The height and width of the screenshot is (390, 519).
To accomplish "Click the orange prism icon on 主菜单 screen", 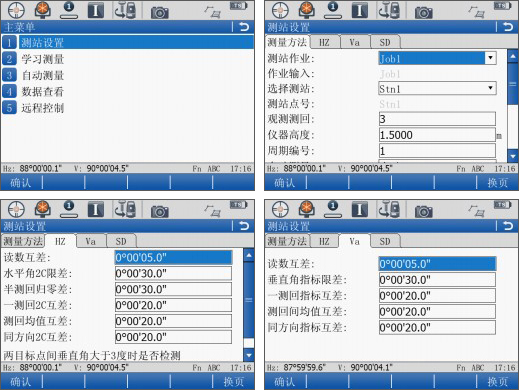I will [43, 10].
